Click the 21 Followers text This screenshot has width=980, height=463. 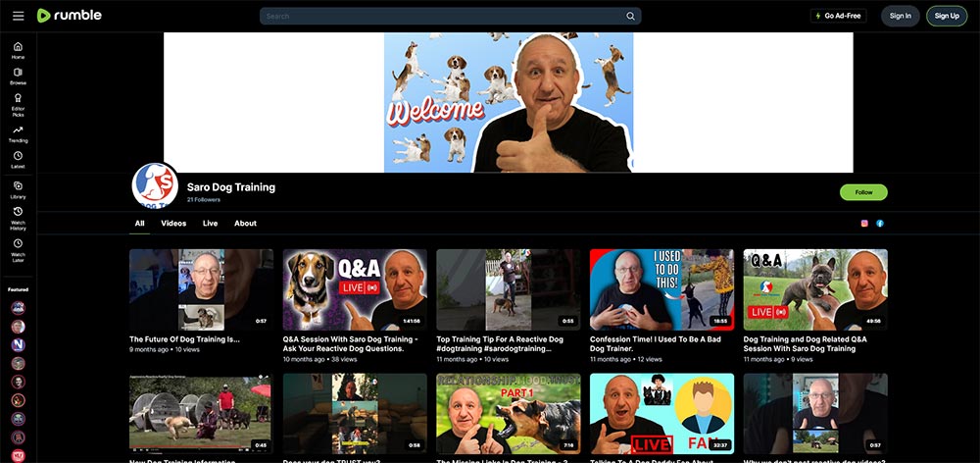204,199
